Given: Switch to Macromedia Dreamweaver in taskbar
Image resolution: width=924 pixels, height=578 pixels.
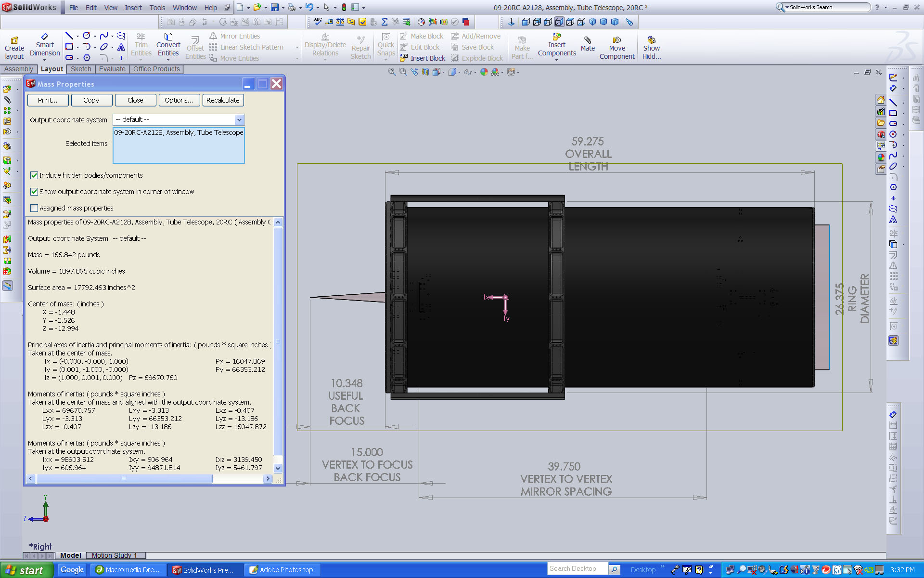Looking at the screenshot, I should point(128,570).
